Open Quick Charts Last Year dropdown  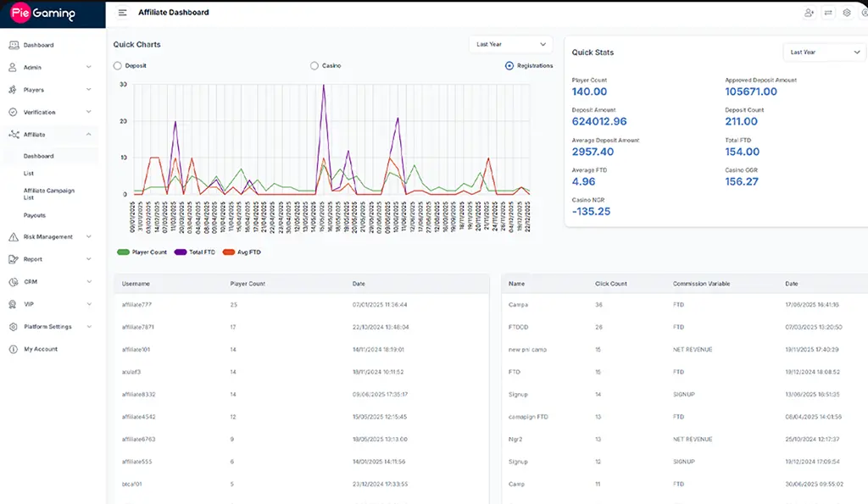click(510, 44)
